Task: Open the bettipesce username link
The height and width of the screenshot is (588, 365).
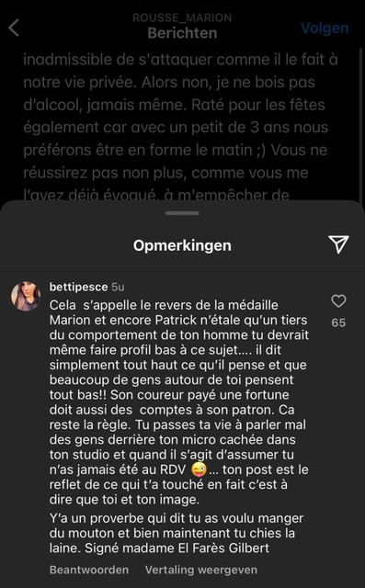Action: pos(79,287)
